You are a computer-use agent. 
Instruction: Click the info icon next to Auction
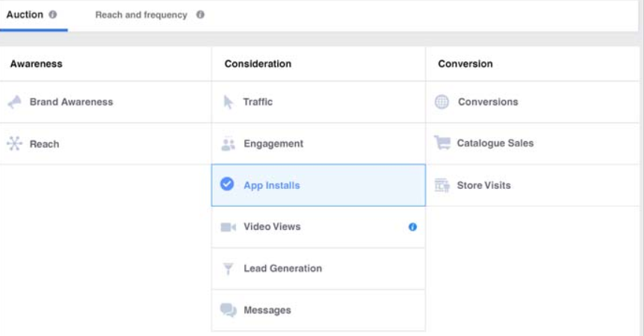tap(53, 14)
